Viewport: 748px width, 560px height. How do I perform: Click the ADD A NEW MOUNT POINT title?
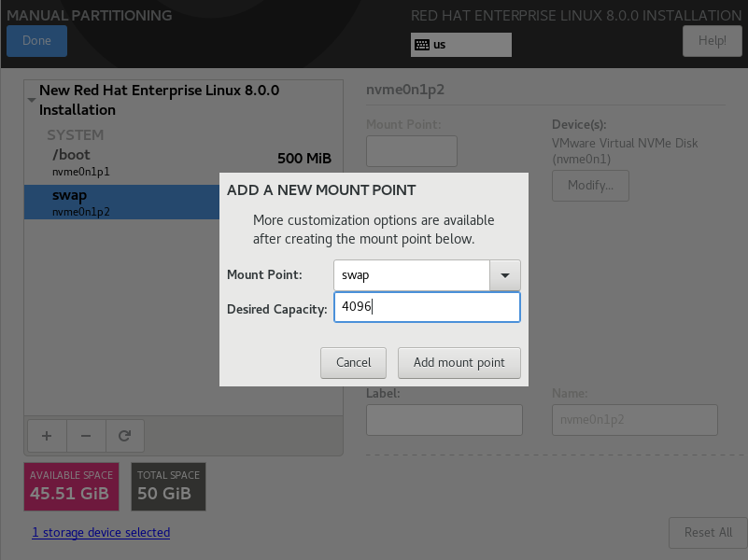321,190
